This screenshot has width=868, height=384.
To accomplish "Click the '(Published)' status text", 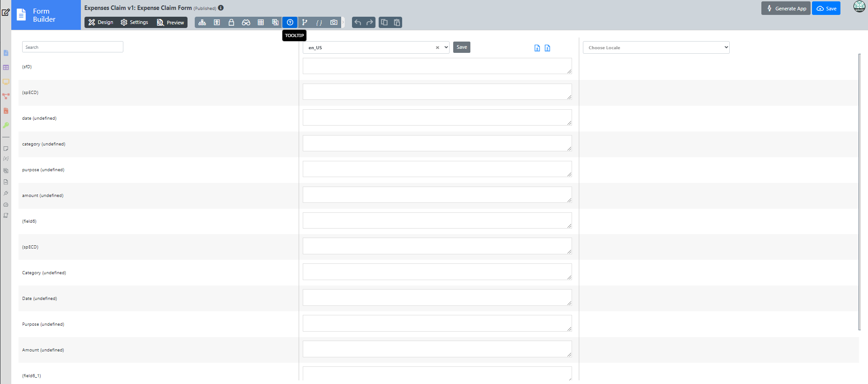I will tap(205, 8).
